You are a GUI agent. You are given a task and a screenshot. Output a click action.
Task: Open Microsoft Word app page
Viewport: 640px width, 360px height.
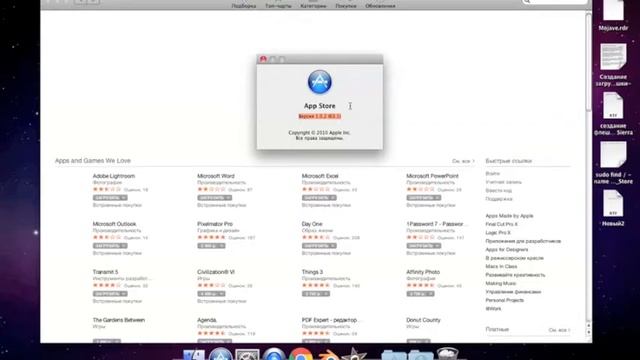click(216, 176)
